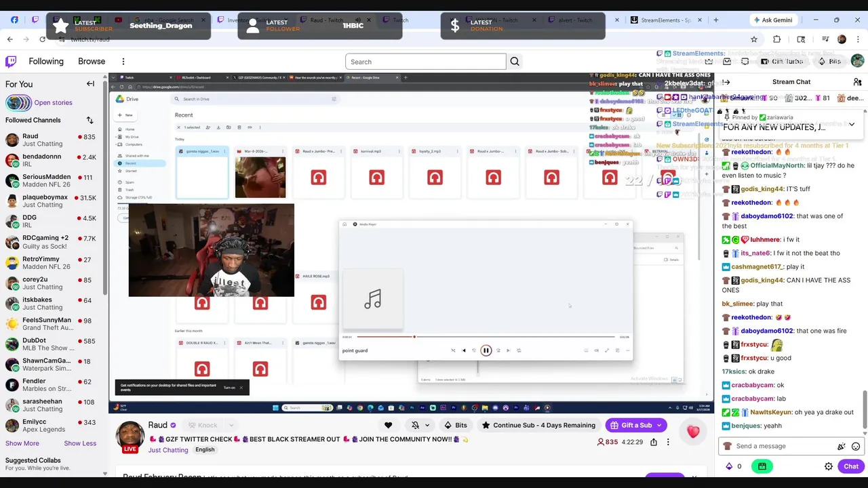868x488 pixels.
Task: Click the purple Chat send button
Action: point(851,466)
